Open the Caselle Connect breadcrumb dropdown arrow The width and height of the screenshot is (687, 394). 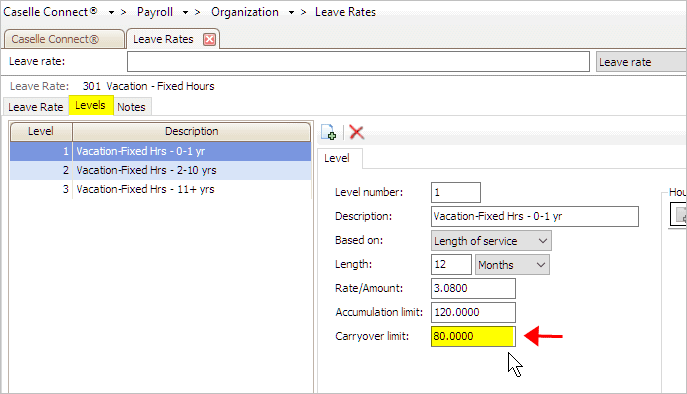111,12
